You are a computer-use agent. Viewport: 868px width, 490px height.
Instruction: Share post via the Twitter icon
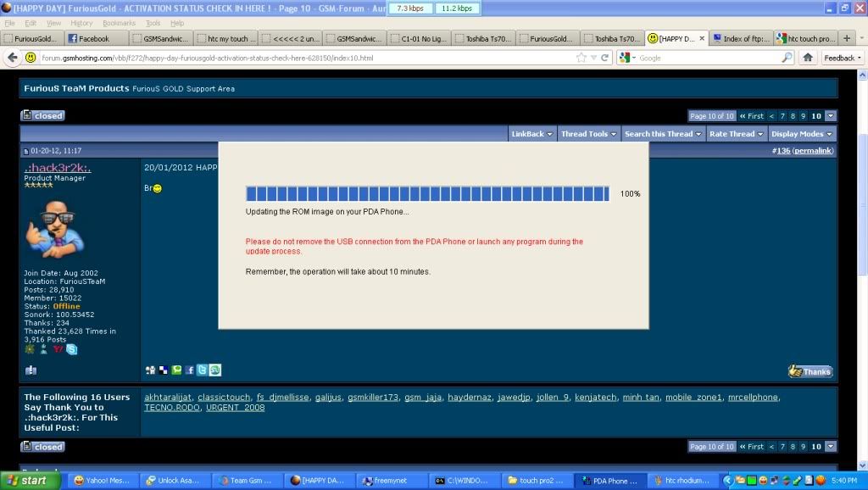point(202,370)
